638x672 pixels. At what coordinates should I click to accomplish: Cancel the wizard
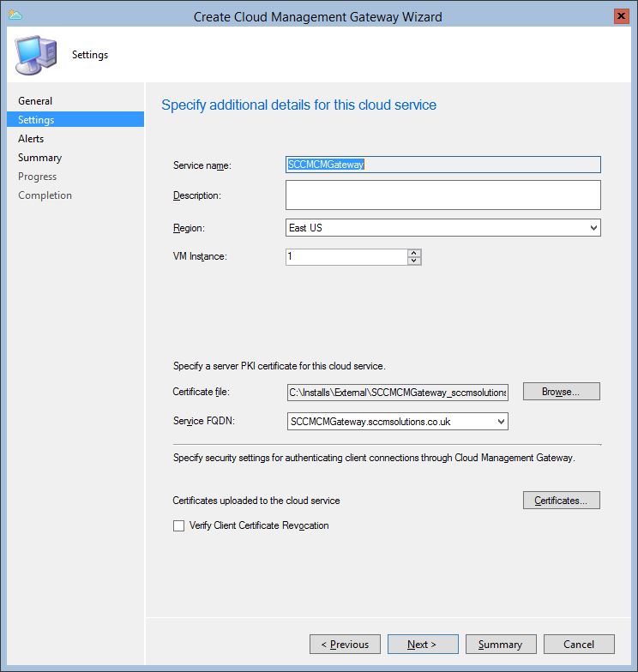579,645
